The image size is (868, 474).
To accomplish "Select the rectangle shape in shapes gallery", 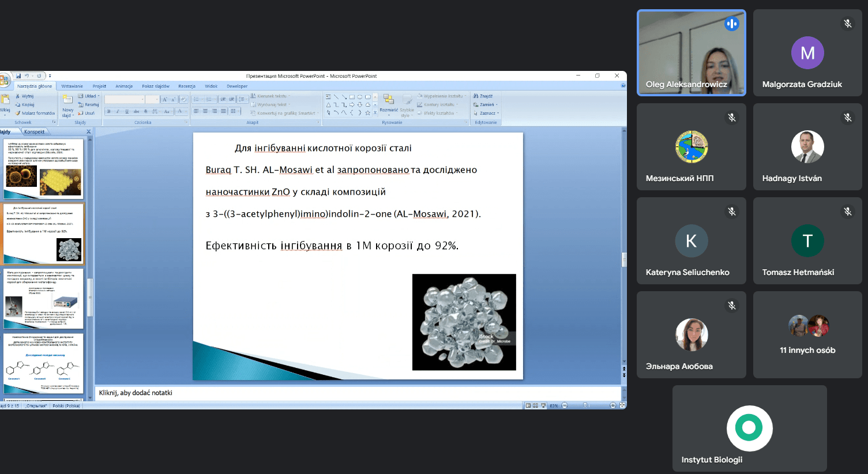I will [x=352, y=97].
